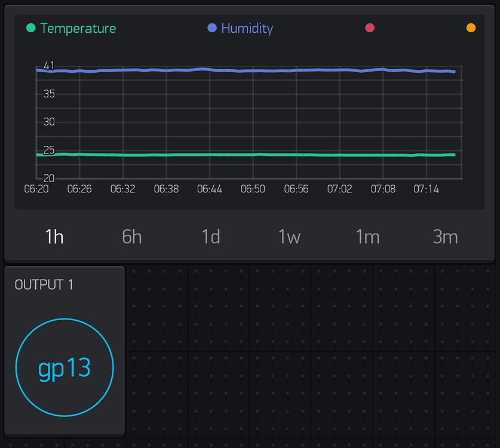Select the 1w time range
Image resolution: width=500 pixels, height=448 pixels.
point(289,237)
